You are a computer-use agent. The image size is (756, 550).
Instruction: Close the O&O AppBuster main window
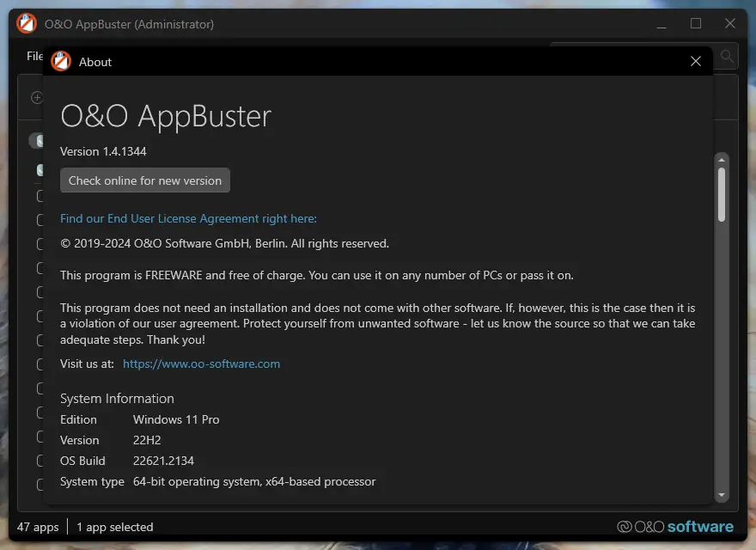[x=730, y=23]
